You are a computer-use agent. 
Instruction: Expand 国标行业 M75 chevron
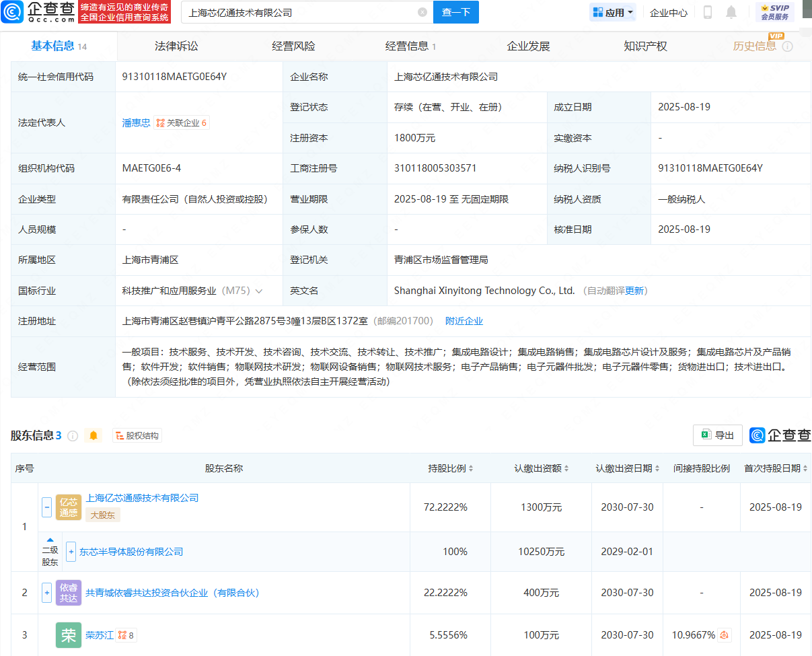pos(259,291)
